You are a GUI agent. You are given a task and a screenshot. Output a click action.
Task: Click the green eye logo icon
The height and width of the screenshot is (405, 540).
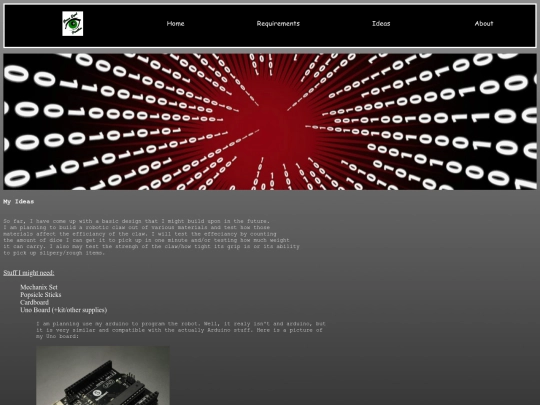click(x=72, y=24)
